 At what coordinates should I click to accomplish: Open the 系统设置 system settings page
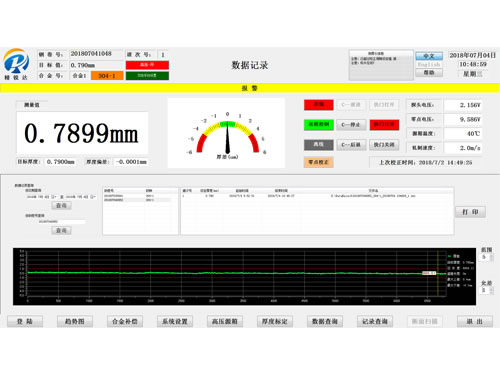pos(175,322)
